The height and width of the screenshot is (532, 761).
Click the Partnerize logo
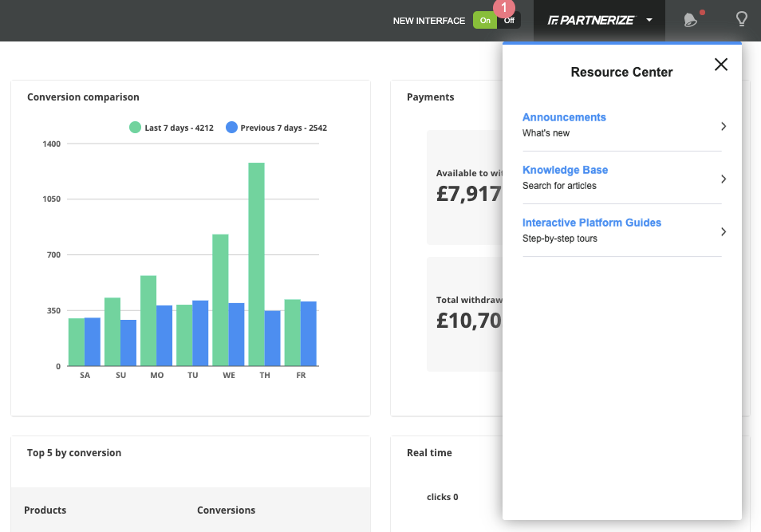pyautogui.click(x=590, y=20)
